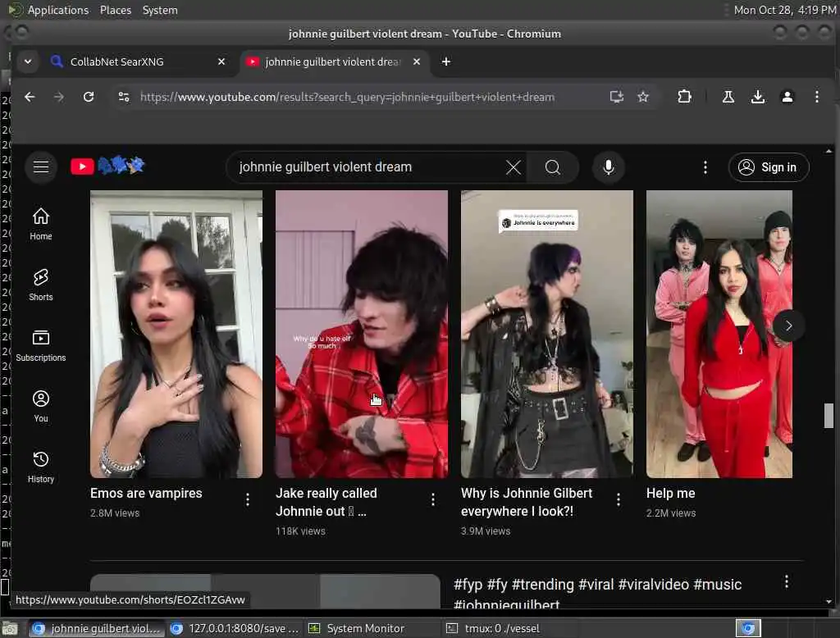Image resolution: width=840 pixels, height=638 pixels.
Task: Open options for Jake really called Johnnie out
Action: click(x=433, y=499)
